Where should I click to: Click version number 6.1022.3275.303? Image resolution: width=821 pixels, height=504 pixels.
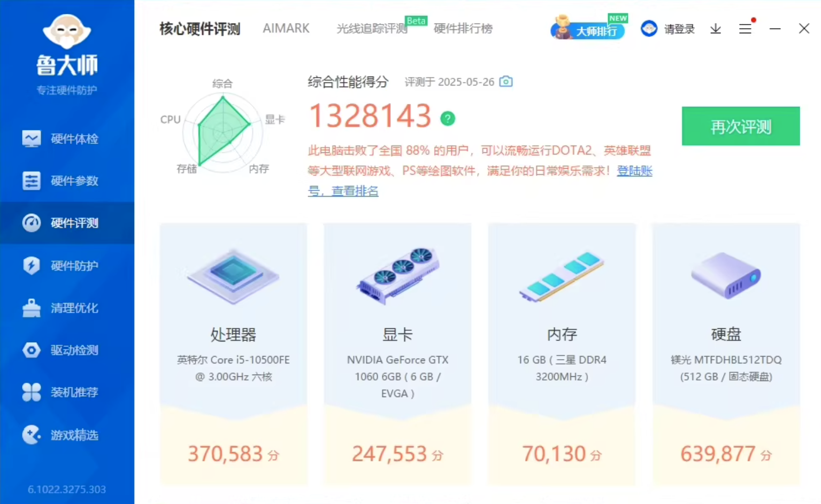[67, 490]
